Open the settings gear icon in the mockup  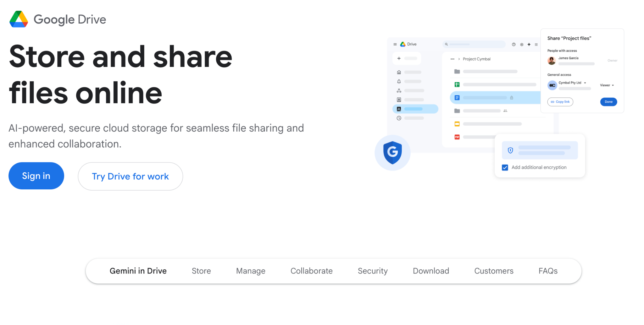pos(522,44)
